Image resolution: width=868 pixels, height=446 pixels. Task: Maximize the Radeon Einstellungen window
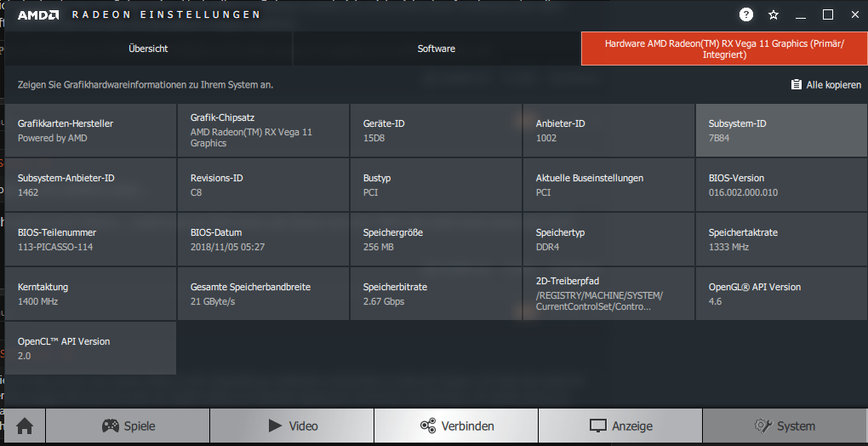pyautogui.click(x=828, y=15)
